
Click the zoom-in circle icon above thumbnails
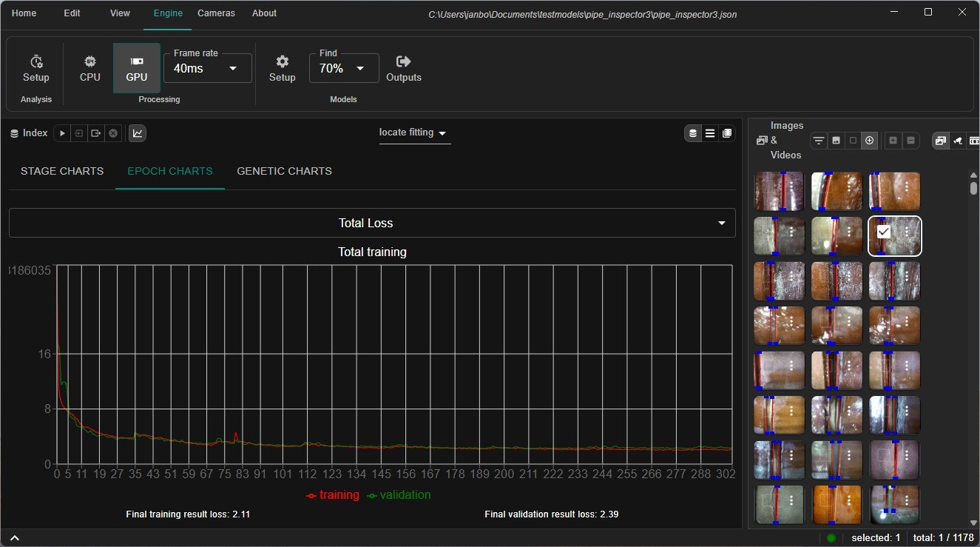pos(869,140)
